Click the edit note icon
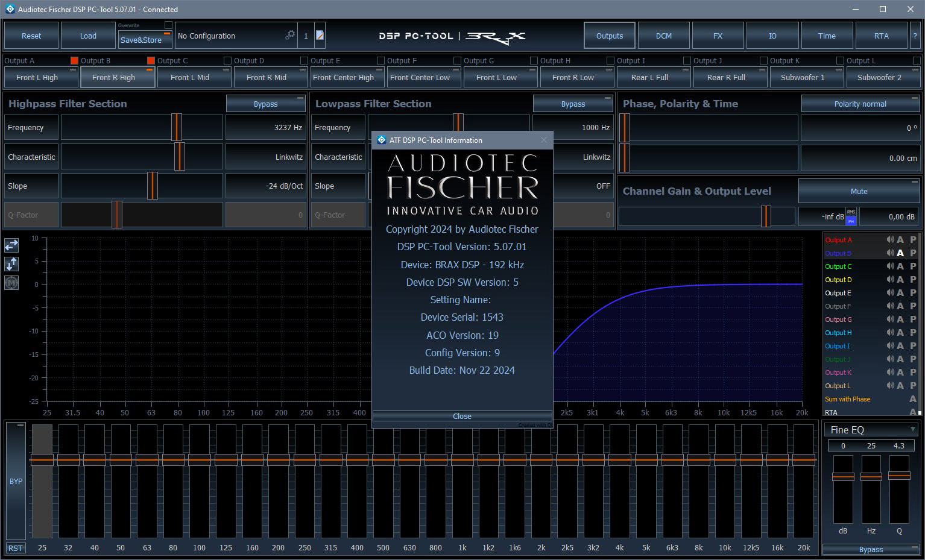This screenshot has width=925, height=560. (320, 36)
